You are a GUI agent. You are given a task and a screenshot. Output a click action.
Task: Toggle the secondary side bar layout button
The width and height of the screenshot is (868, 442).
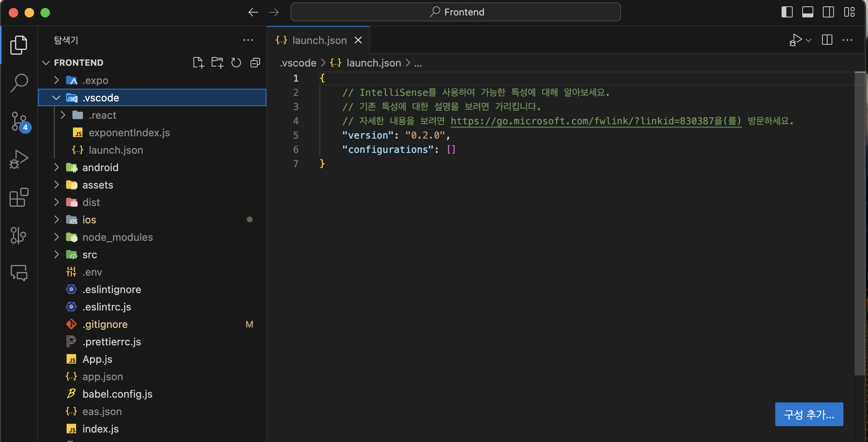point(828,12)
